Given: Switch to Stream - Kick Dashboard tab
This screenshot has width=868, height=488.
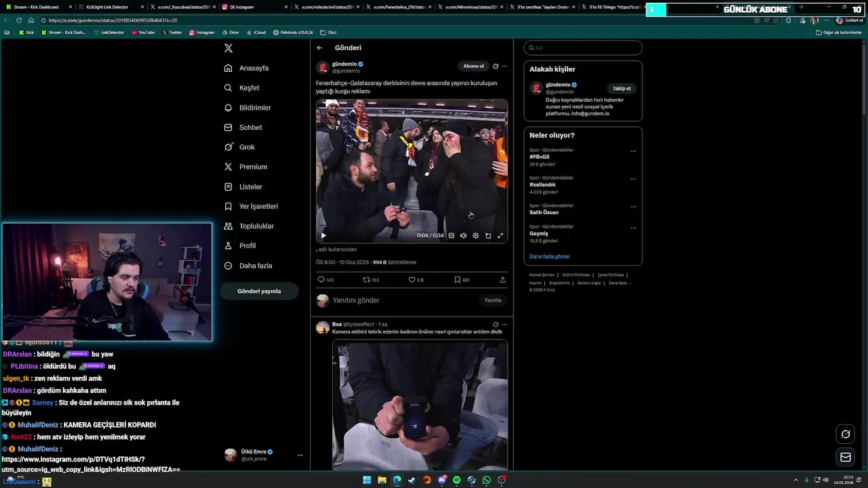Looking at the screenshot, I should click(x=37, y=7).
